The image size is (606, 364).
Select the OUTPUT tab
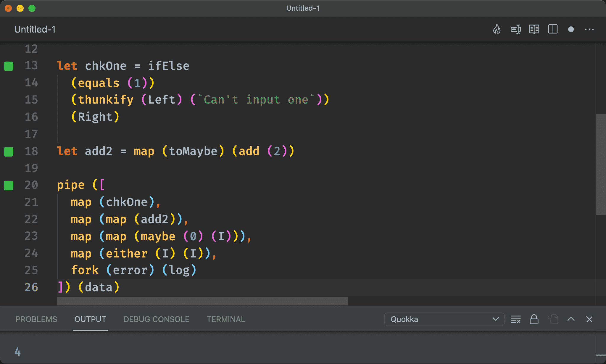(90, 319)
